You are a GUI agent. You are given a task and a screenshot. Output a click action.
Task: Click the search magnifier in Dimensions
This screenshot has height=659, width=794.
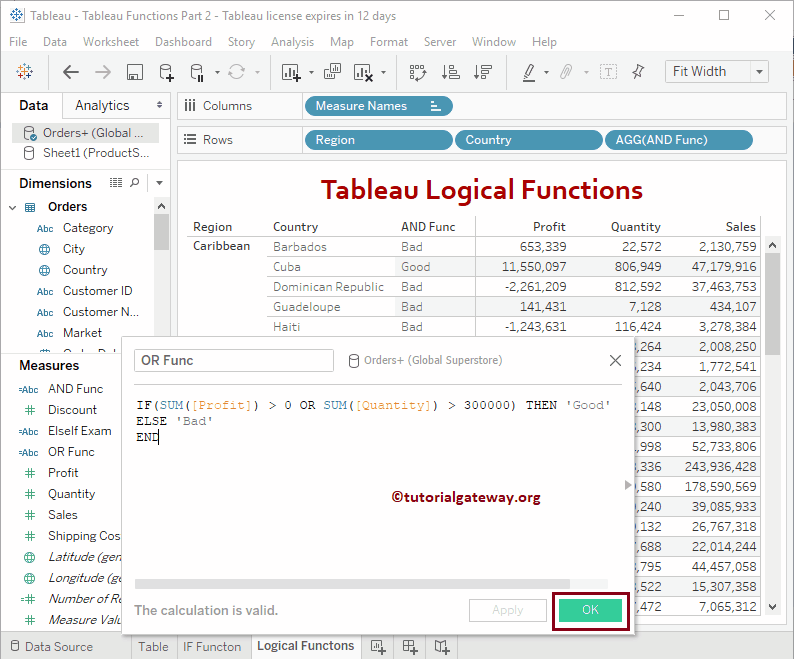tap(134, 182)
